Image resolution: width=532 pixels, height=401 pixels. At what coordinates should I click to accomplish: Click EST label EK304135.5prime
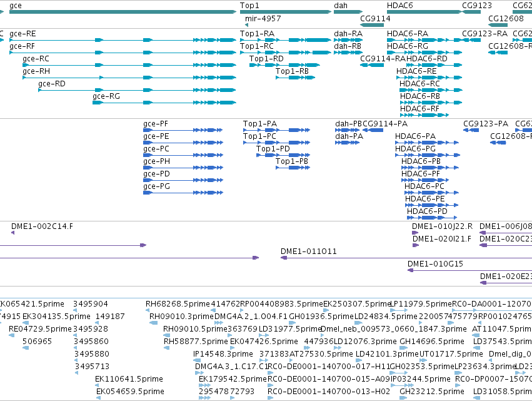pyautogui.click(x=57, y=317)
